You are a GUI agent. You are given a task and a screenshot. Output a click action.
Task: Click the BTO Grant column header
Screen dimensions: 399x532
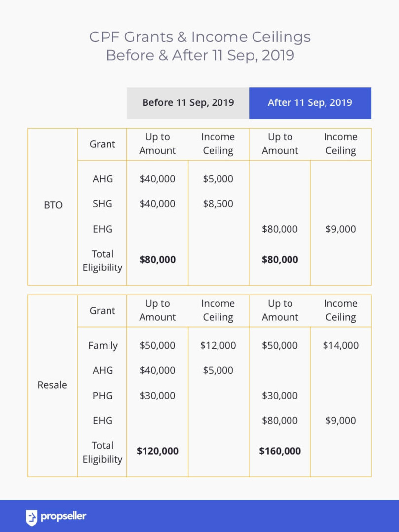[102, 144]
